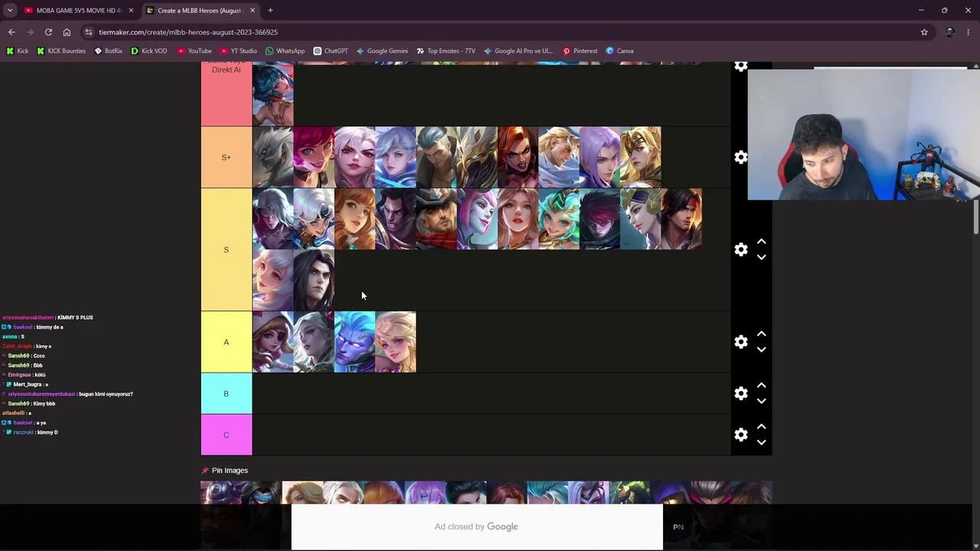View site information icon in address bar

tap(89, 32)
